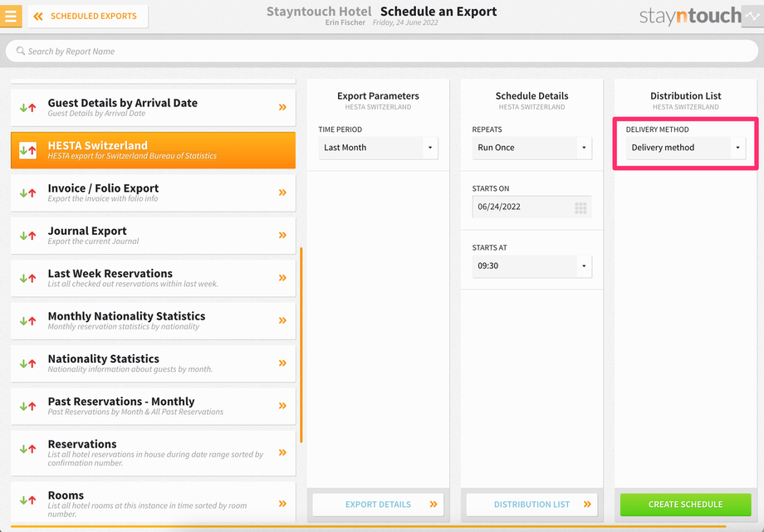Expand Monthly Nationality Statistics chevron
The width and height of the screenshot is (764, 532).
(x=282, y=320)
